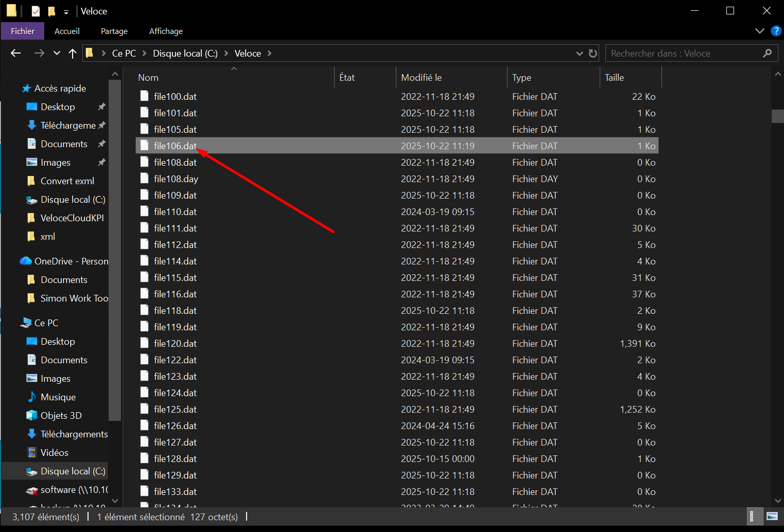Click the 2024-04-24 15:16 modified date
Image resolution: width=784 pixels, height=532 pixels.
point(438,425)
